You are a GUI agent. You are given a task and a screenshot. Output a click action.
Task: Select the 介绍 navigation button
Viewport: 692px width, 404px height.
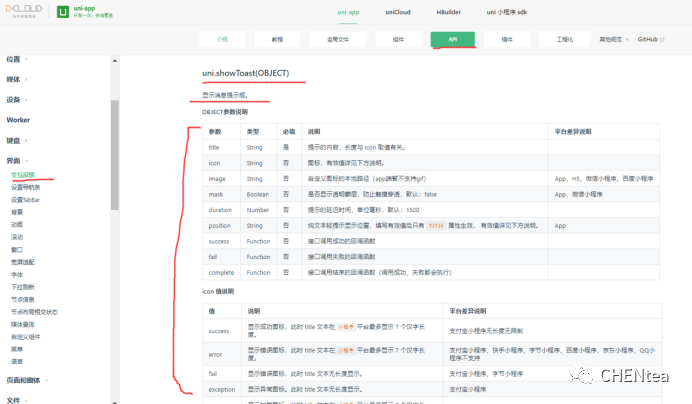tap(222, 39)
